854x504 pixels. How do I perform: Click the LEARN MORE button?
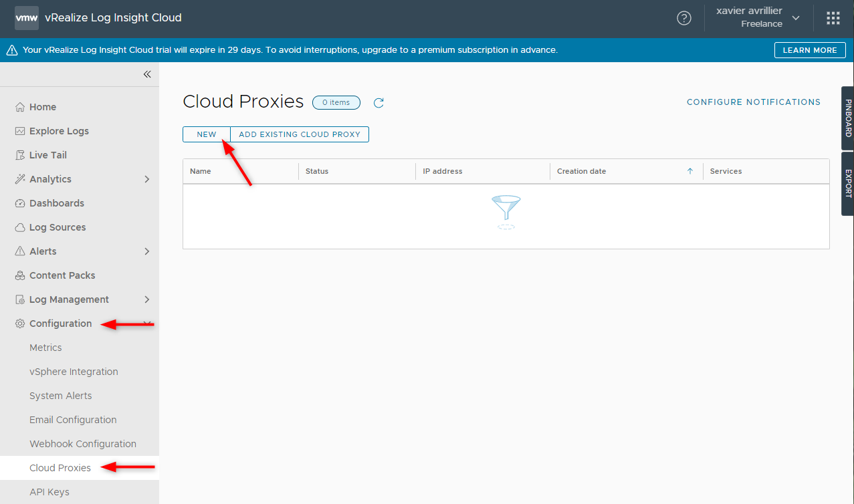tap(810, 50)
